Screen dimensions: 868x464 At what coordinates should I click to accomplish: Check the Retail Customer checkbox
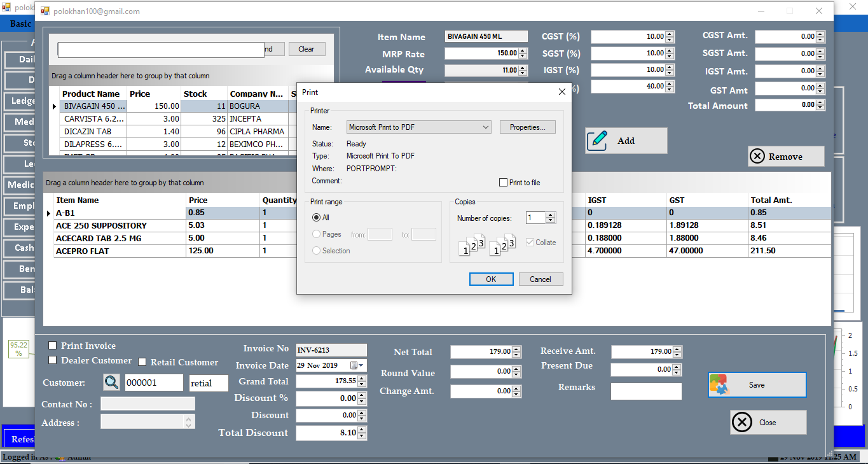point(142,362)
